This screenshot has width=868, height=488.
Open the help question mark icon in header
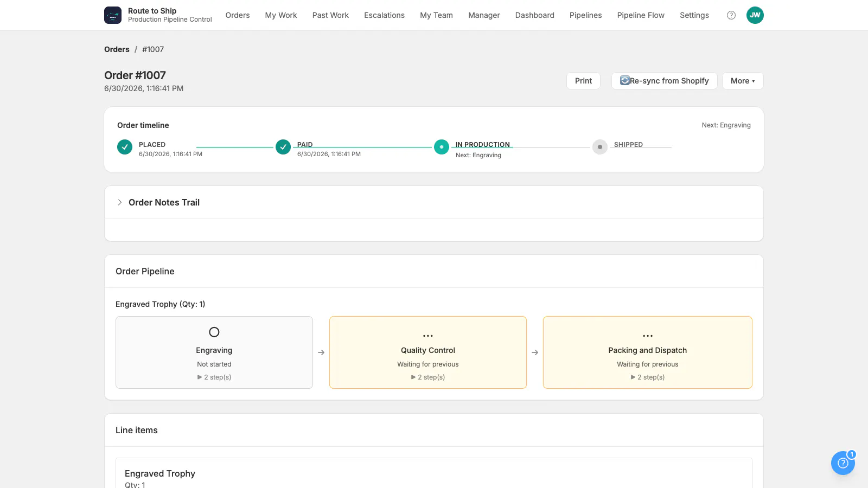(731, 15)
